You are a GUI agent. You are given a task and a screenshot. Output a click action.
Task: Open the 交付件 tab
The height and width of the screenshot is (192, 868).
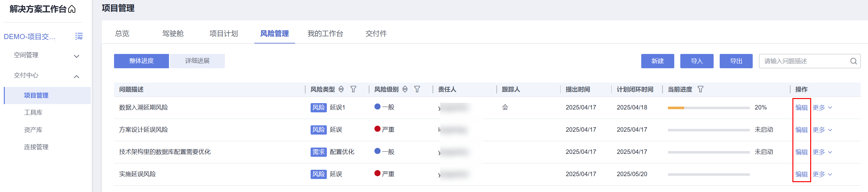(x=376, y=34)
